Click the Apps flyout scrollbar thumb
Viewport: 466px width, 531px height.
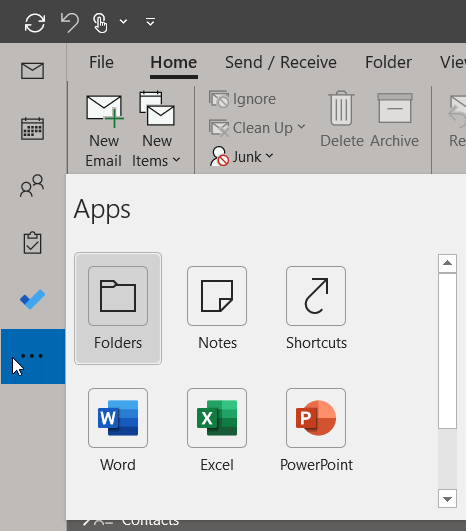[x=447, y=351]
